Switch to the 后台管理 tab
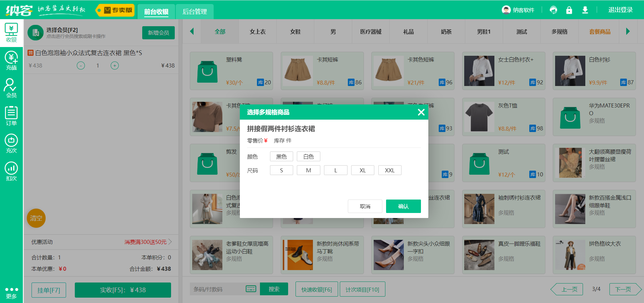 coord(195,11)
